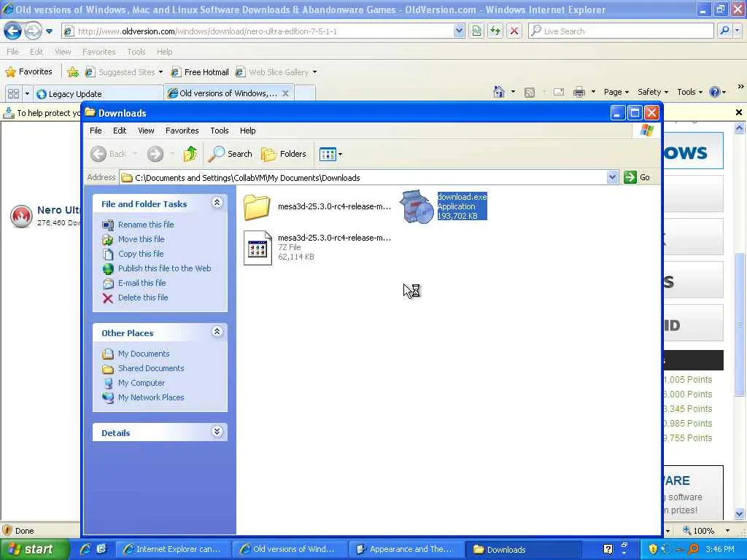The image size is (747, 560).
Task: Switch to the Legacy Update tab
Action: click(x=98, y=94)
